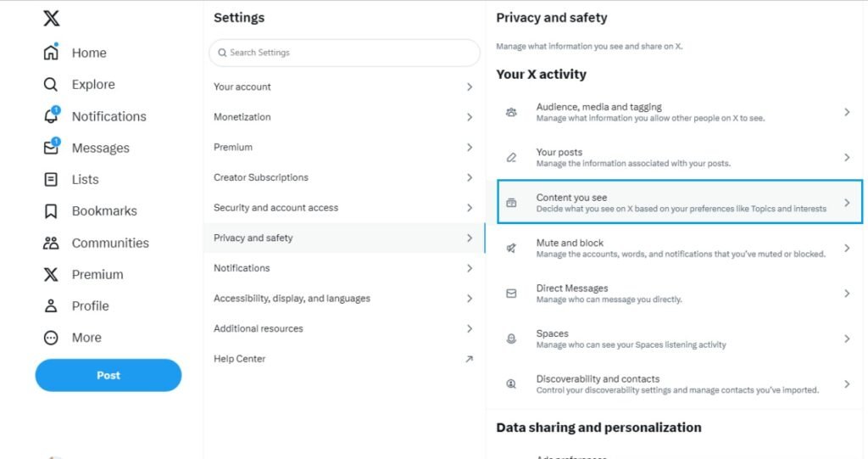
Task: Click the Communities people icon
Action: coord(51,243)
